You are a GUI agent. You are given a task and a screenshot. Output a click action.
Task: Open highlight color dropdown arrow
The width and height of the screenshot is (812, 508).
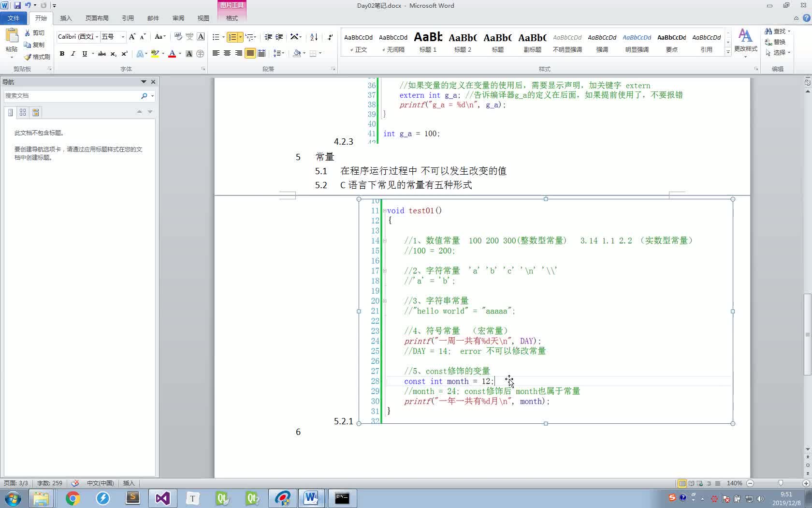(163, 54)
